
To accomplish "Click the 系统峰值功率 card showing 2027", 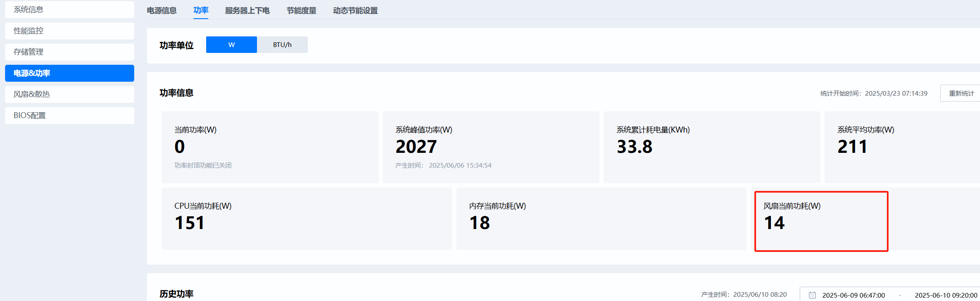I will point(491,147).
